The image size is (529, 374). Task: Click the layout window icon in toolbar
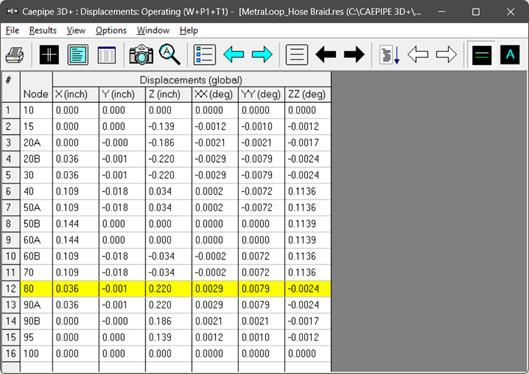coord(107,55)
